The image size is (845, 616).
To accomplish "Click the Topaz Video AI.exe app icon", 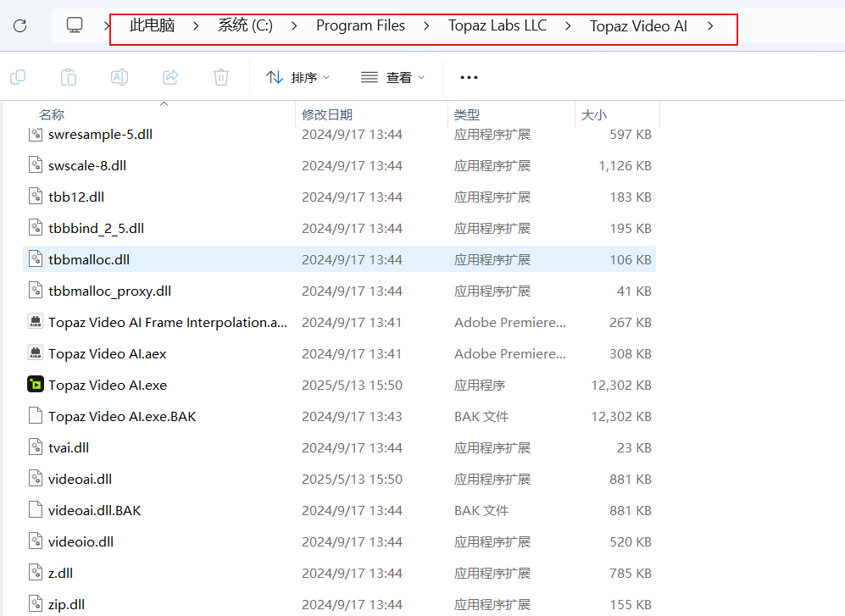I will click(x=36, y=385).
